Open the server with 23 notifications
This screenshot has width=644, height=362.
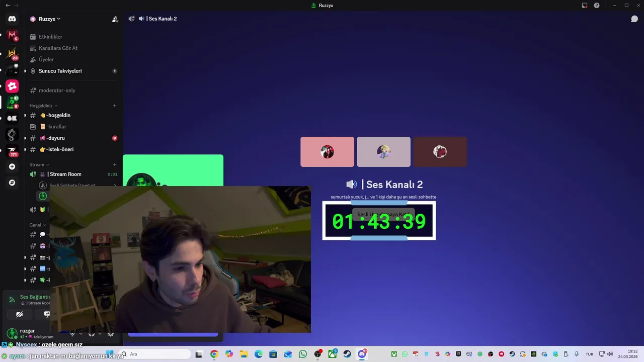tap(12, 53)
